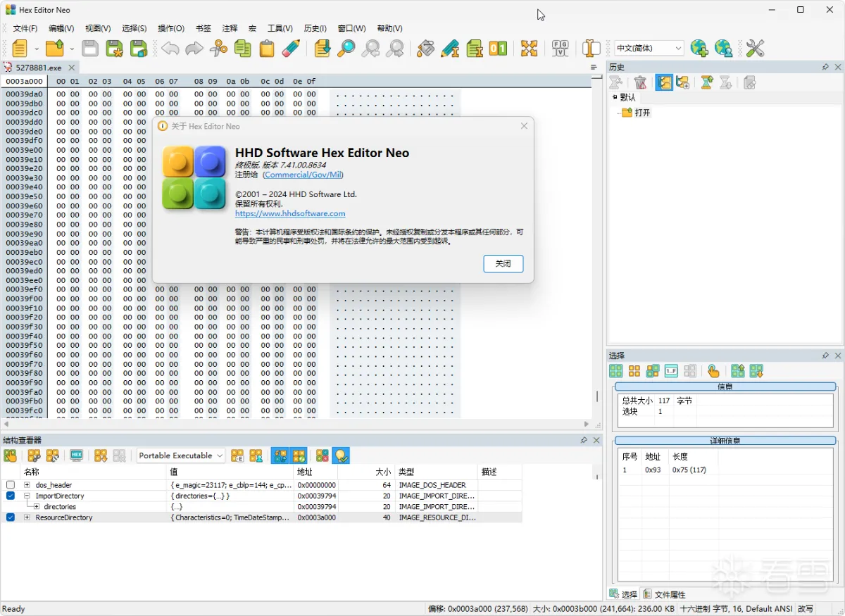
Task: Click the trash can icon in the History panel
Action: click(640, 82)
